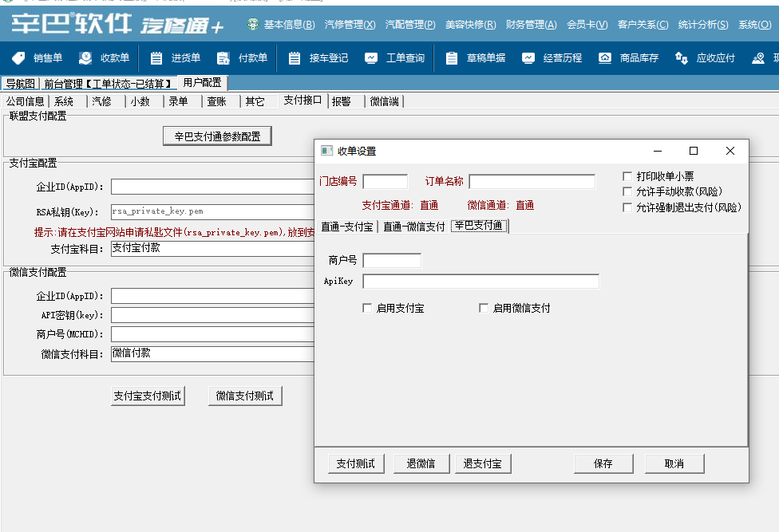Open the 收款单 receipt icon

[85, 58]
